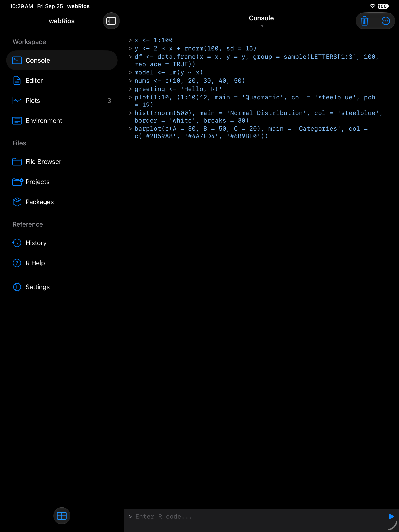Click the Wi-Fi status icon

coord(372,6)
